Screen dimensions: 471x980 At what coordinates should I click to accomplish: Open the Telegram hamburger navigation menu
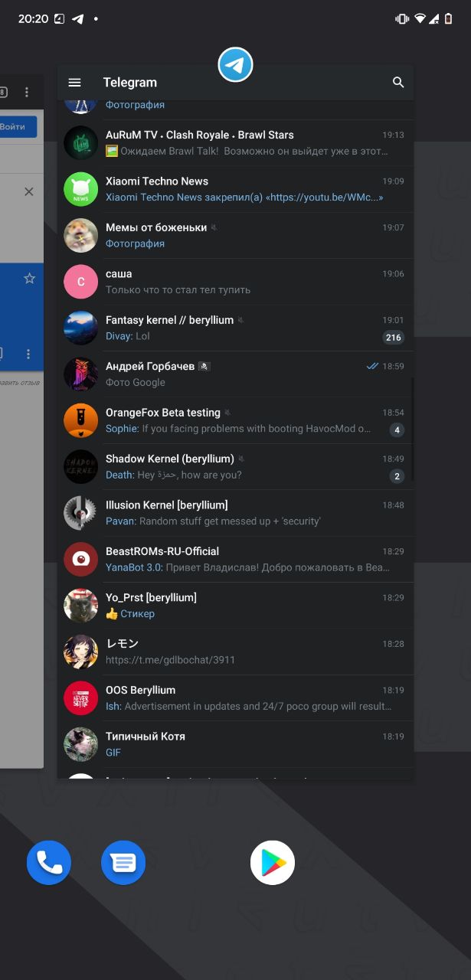pyautogui.click(x=74, y=83)
